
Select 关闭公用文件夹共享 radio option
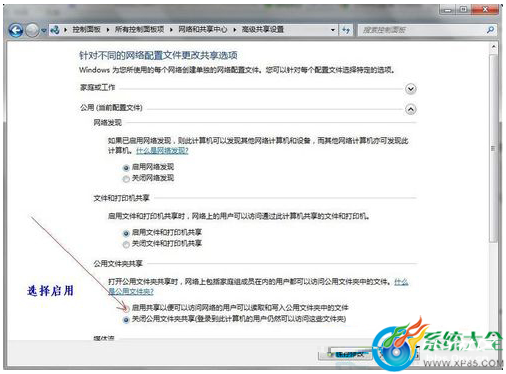coord(126,320)
